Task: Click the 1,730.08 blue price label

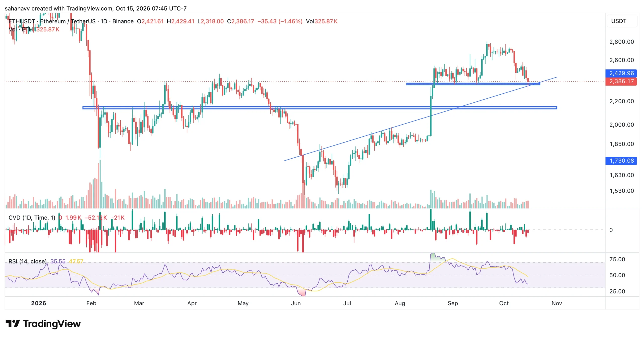Action: pos(621,160)
